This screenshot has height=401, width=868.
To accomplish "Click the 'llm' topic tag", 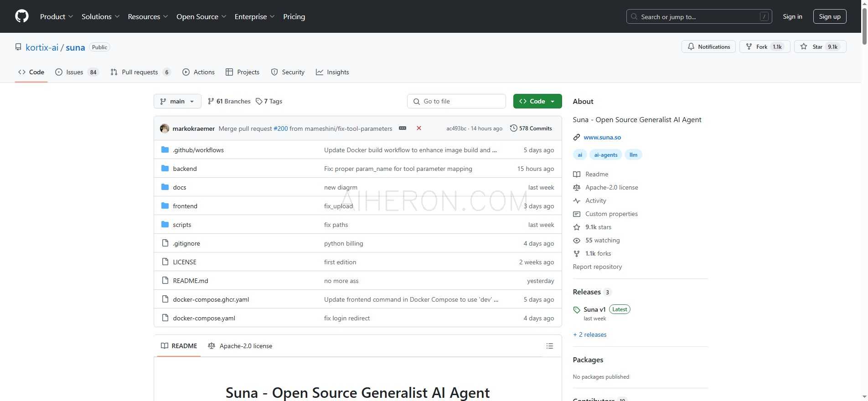I will point(633,155).
